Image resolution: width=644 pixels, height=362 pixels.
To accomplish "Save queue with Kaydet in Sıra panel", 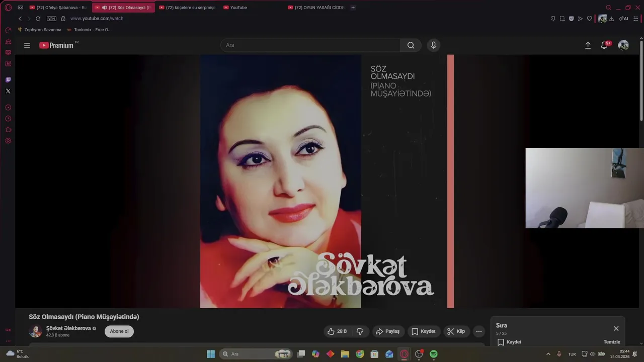I will pyautogui.click(x=509, y=342).
